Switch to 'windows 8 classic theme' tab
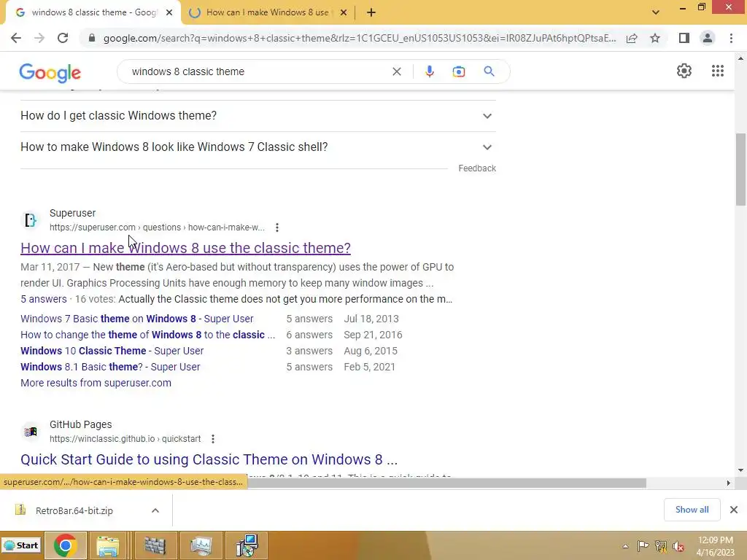747x560 pixels. point(93,12)
